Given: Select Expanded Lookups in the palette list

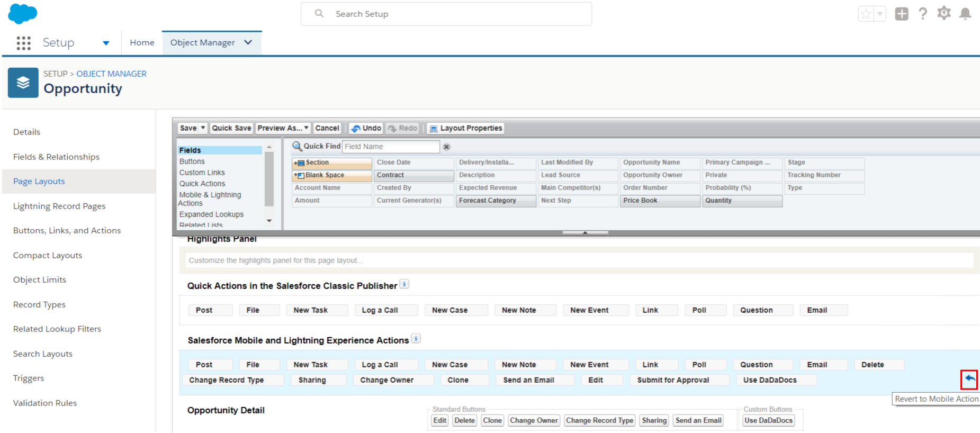Looking at the screenshot, I should pyautogui.click(x=211, y=214).
